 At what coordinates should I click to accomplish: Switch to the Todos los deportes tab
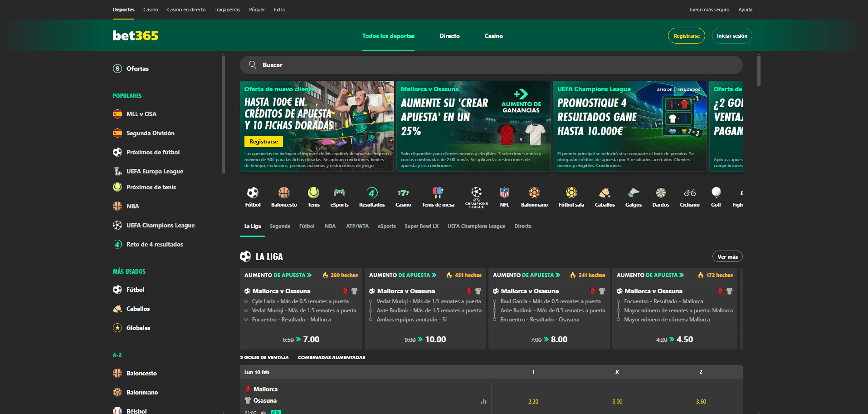coord(388,36)
